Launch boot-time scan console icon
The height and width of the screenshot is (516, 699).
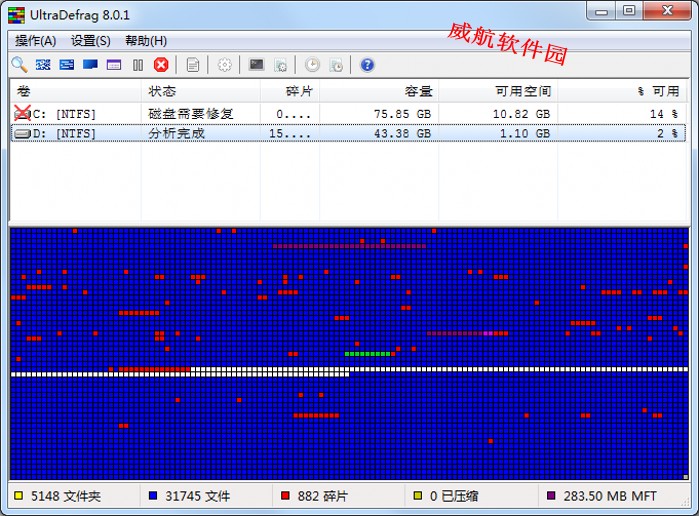coord(256,65)
